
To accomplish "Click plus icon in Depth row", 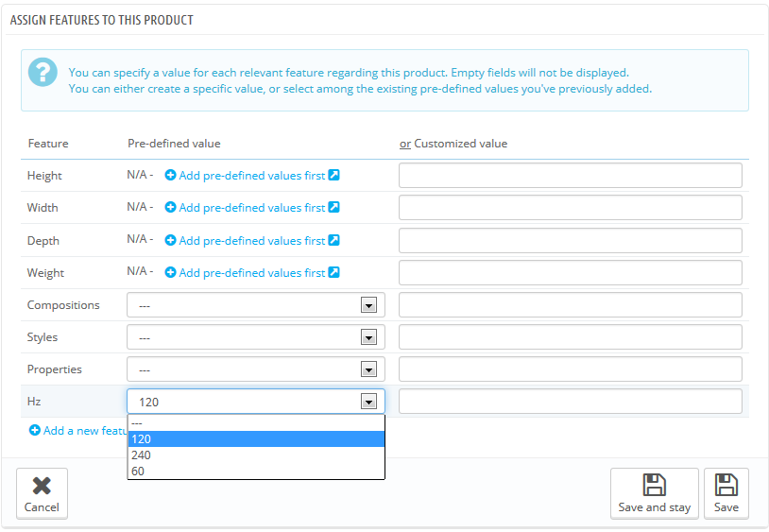I will tap(171, 240).
